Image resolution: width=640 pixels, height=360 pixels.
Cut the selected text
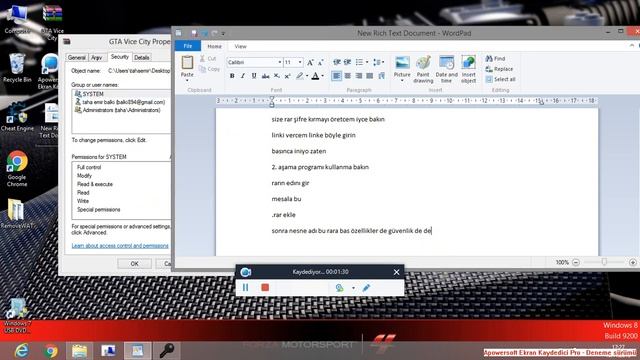coord(208,59)
